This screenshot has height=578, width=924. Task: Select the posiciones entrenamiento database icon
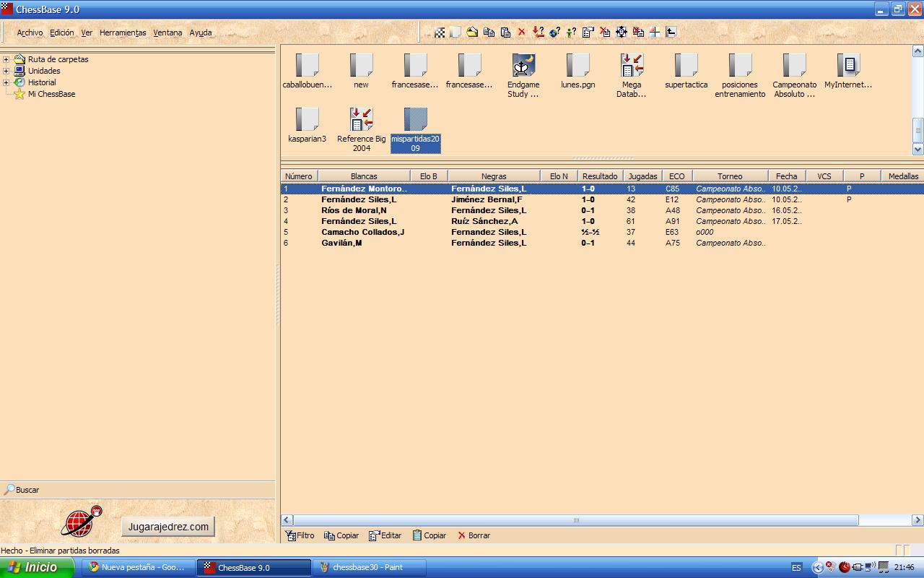coord(740,76)
